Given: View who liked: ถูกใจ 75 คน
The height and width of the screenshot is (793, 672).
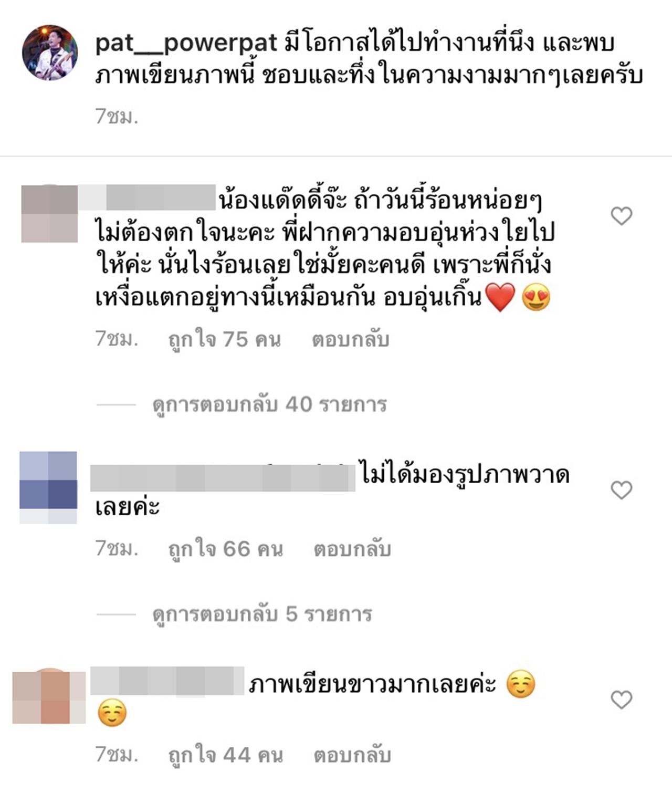Looking at the screenshot, I should (224, 340).
